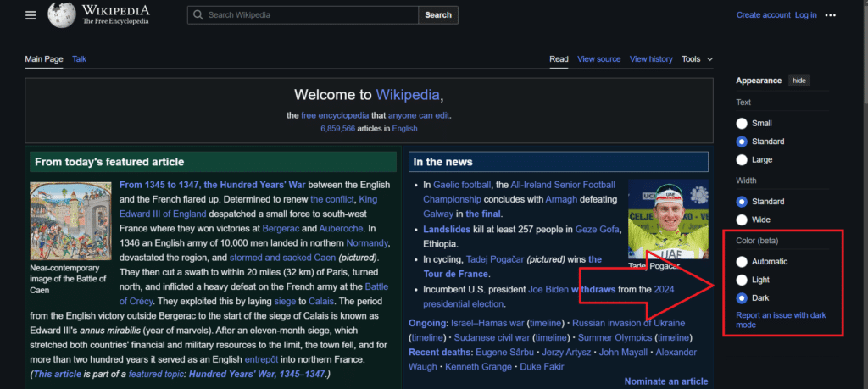The width and height of the screenshot is (868, 389).
Task: Open the Battle of Caen thumbnail image
Action: (71, 221)
